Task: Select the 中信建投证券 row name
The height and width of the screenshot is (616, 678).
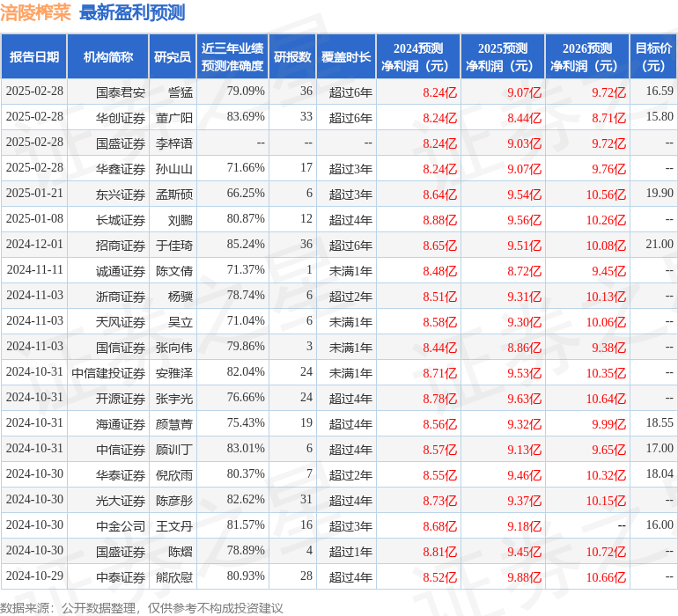Action: [x=108, y=373]
